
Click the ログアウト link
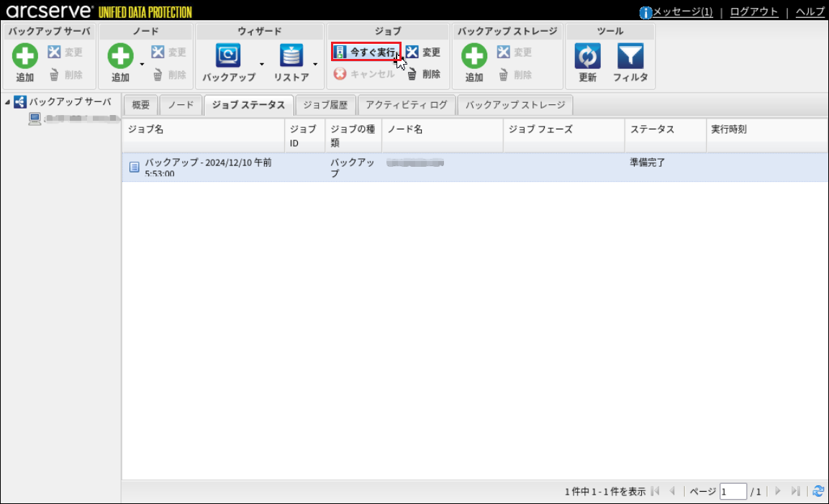coord(753,12)
